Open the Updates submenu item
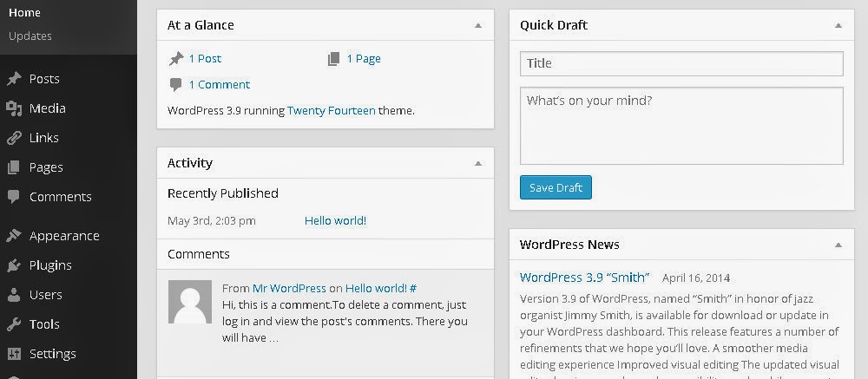 click(x=30, y=36)
